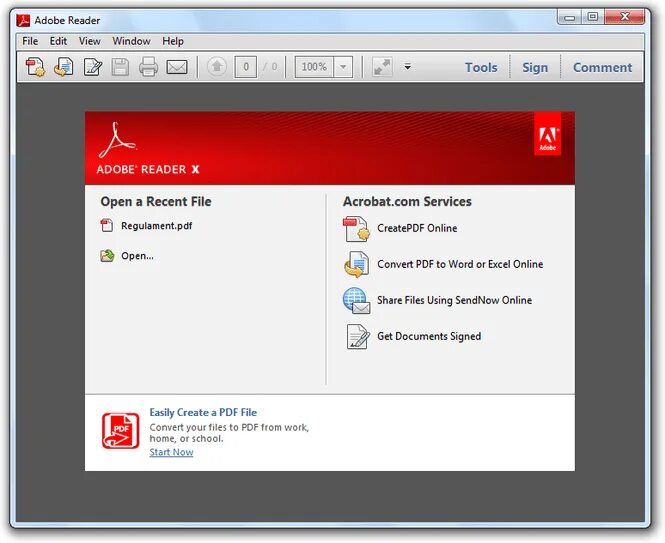665x543 pixels.
Task: Open the Tools pane
Action: [481, 67]
